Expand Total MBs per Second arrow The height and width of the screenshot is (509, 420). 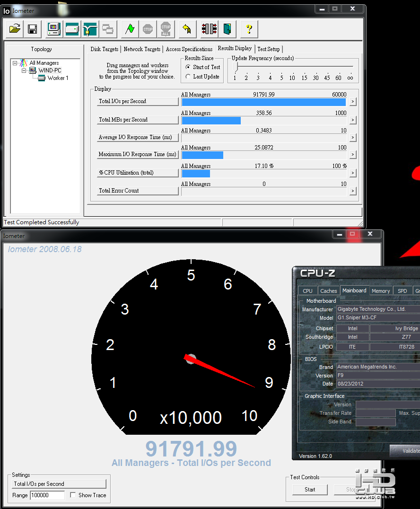[352, 120]
